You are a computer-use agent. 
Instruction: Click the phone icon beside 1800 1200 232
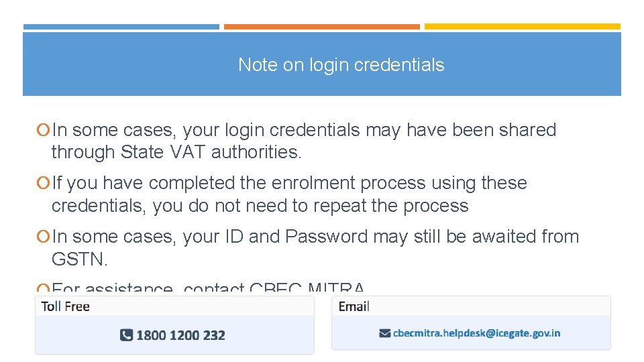tap(126, 335)
